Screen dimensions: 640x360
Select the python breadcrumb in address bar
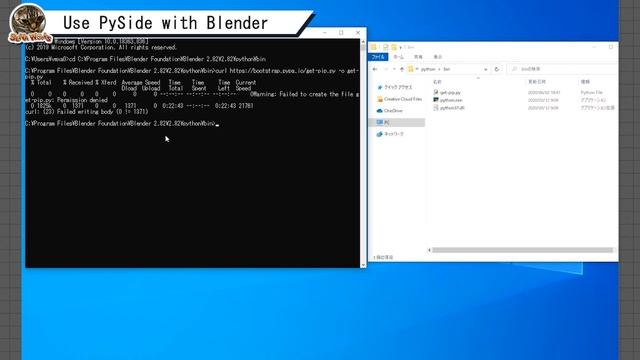428,69
